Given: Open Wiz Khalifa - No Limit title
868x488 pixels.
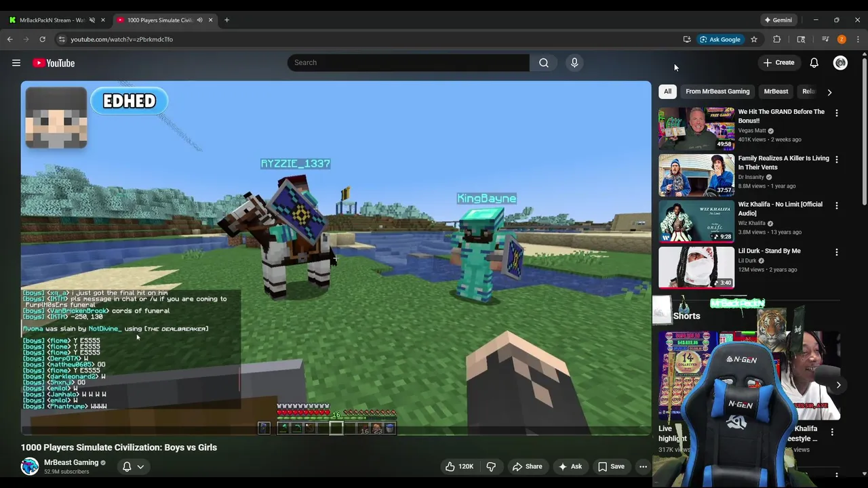Looking at the screenshot, I should coord(780,209).
